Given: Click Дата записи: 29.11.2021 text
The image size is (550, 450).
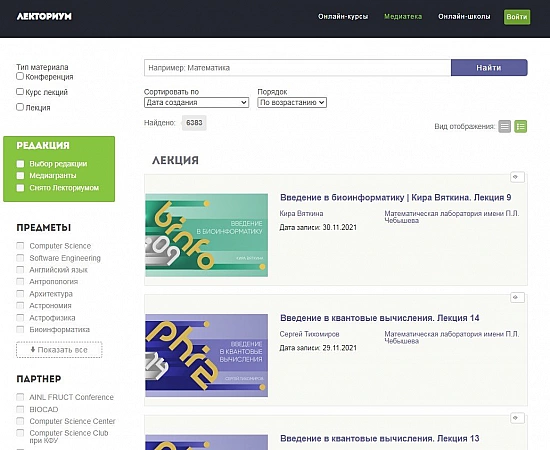Looking at the screenshot, I should tap(318, 348).
